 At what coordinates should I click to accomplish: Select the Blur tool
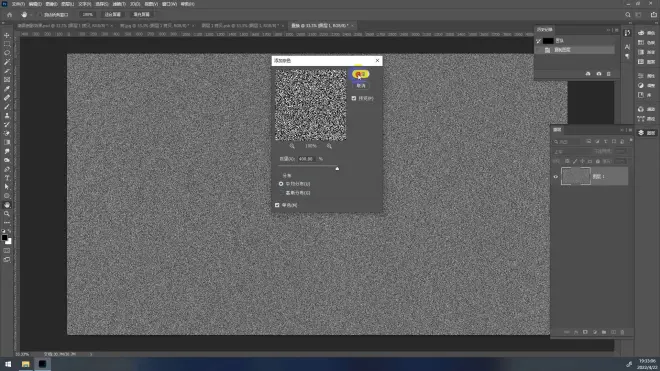[7, 151]
